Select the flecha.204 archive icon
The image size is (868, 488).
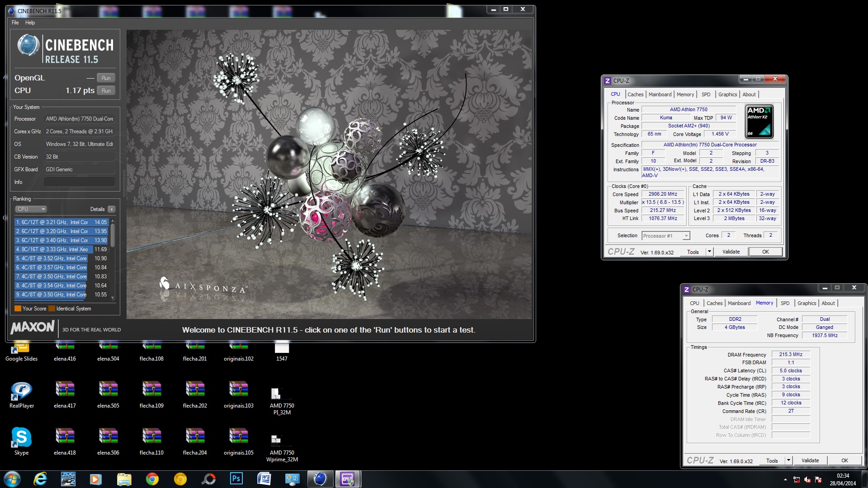[195, 441]
